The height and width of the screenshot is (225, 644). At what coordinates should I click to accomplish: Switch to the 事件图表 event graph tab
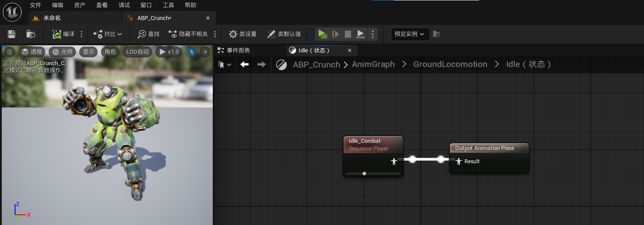[234, 51]
